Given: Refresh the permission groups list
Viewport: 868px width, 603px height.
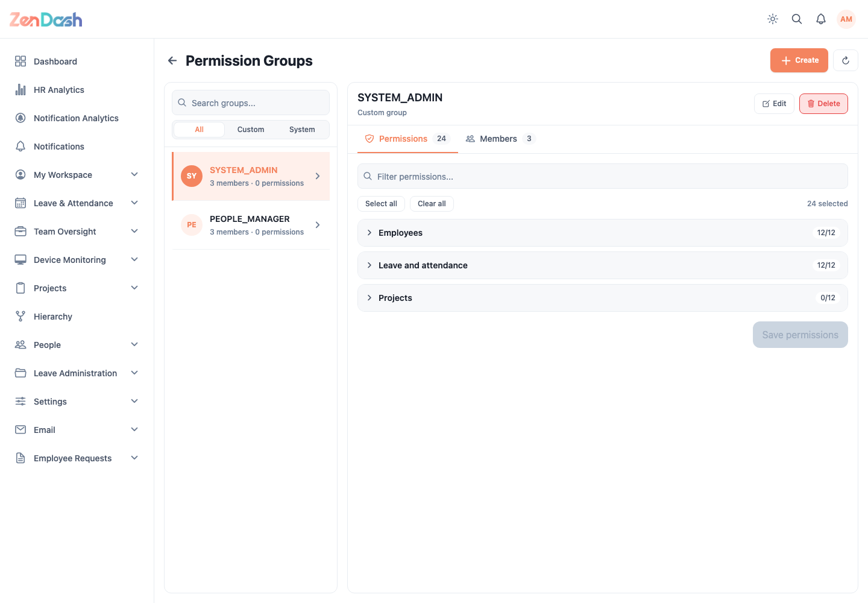Looking at the screenshot, I should [x=846, y=60].
